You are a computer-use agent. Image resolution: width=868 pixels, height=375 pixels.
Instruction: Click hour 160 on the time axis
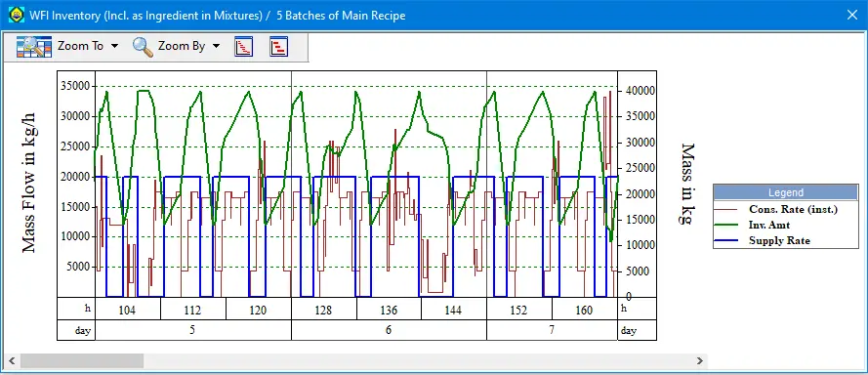584,311
